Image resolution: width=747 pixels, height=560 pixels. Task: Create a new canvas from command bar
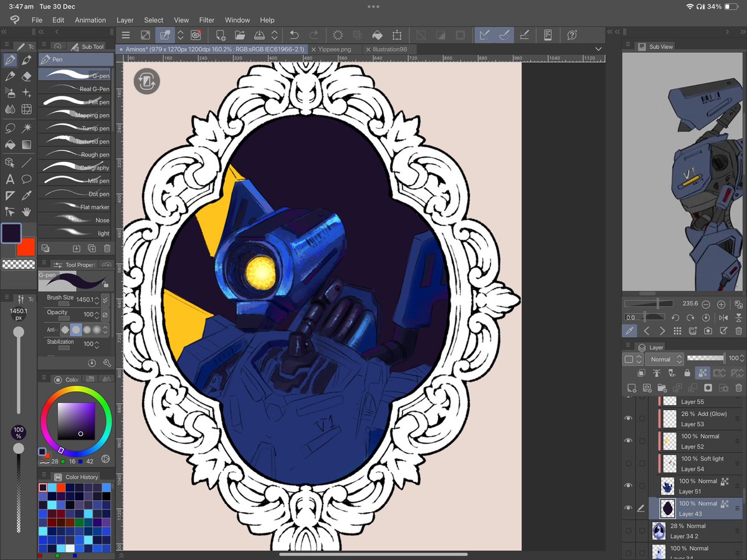point(221,35)
